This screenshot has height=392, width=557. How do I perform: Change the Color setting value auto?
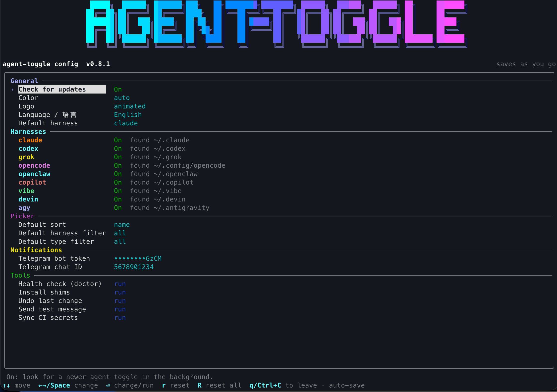(122, 98)
